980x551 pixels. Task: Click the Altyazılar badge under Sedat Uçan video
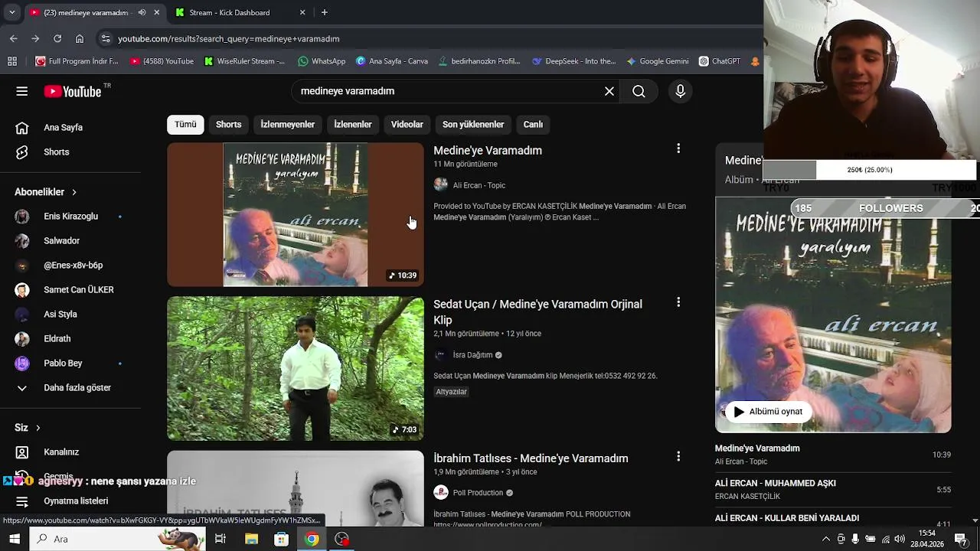451,392
